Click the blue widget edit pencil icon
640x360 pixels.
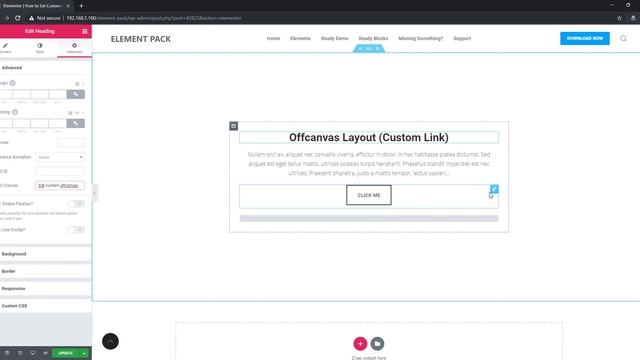pyautogui.click(x=494, y=189)
